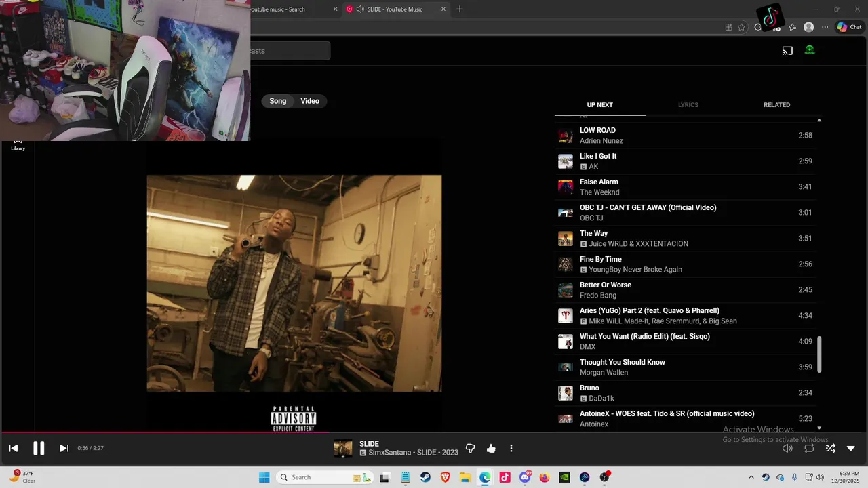Switch player to Song mode

coord(278,101)
